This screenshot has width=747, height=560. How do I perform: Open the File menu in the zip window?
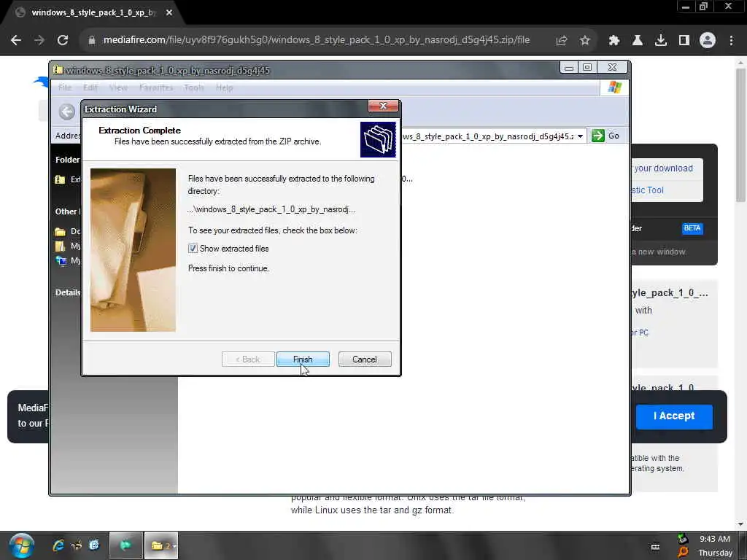65,87
